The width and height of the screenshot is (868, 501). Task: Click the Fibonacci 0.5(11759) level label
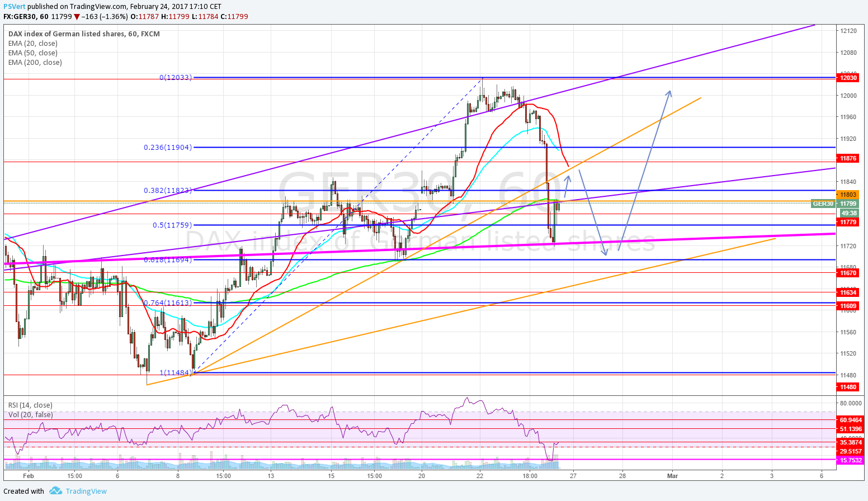172,225
